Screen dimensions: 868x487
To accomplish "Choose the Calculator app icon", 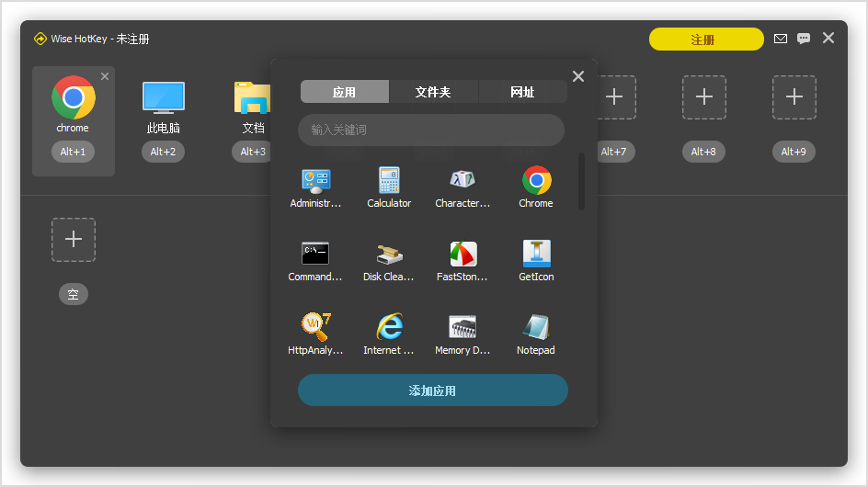I will (389, 180).
